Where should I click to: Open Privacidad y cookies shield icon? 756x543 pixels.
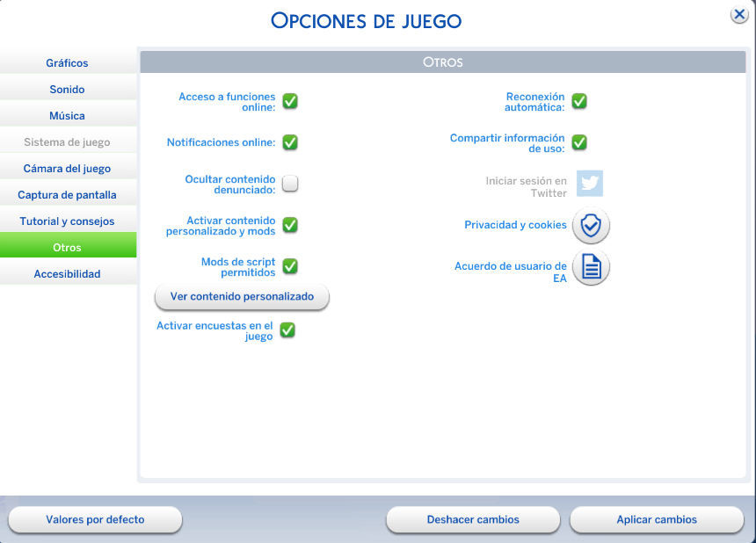[591, 226]
